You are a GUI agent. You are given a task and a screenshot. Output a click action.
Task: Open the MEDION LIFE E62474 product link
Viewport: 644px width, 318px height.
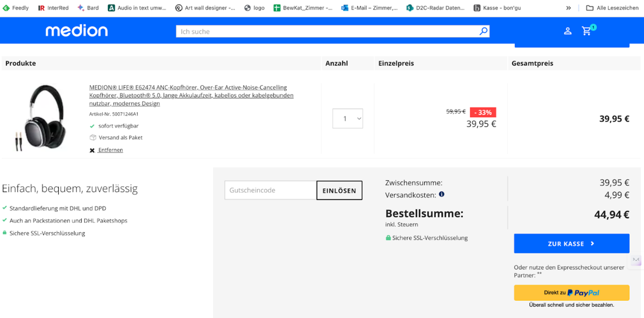click(191, 95)
